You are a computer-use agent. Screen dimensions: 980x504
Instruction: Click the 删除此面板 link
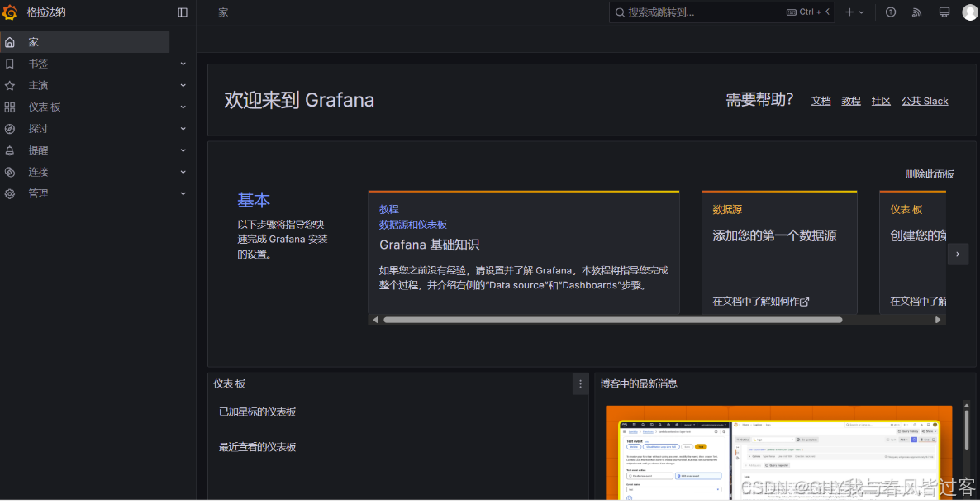pos(930,174)
